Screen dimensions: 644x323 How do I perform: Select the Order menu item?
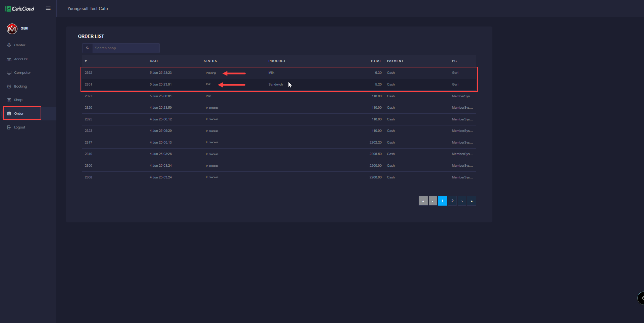19,114
